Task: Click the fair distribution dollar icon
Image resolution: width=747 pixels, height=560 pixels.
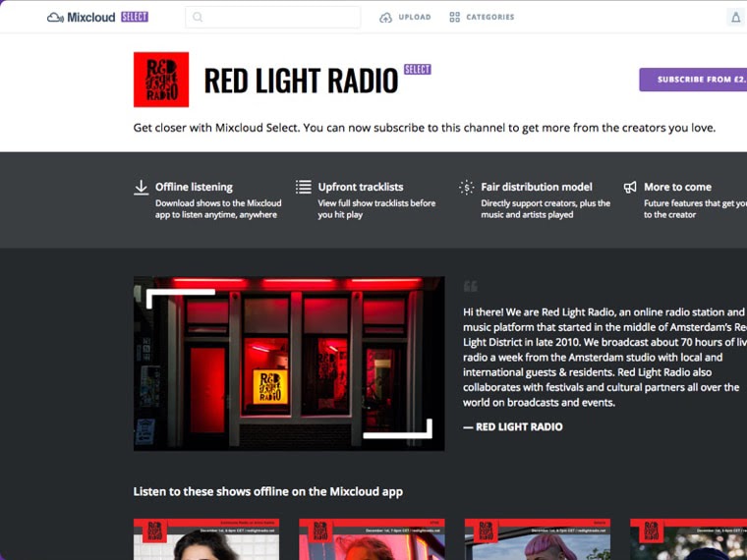Action: (x=467, y=187)
